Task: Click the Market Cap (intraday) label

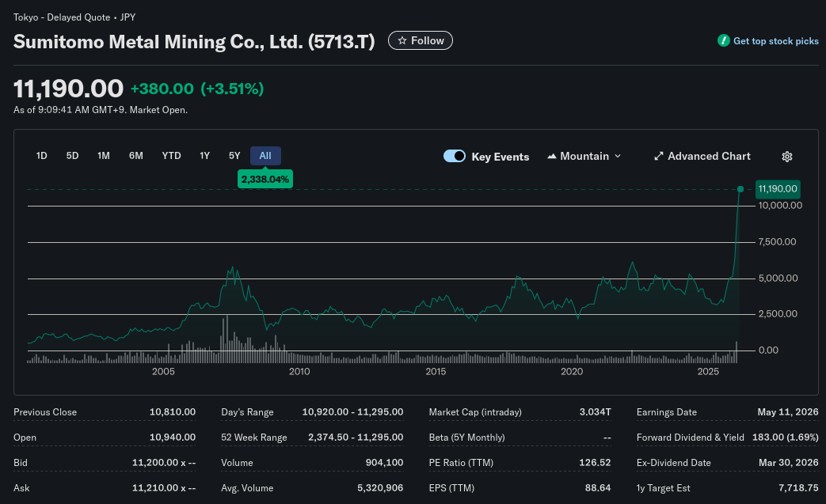Action: [475, 412]
